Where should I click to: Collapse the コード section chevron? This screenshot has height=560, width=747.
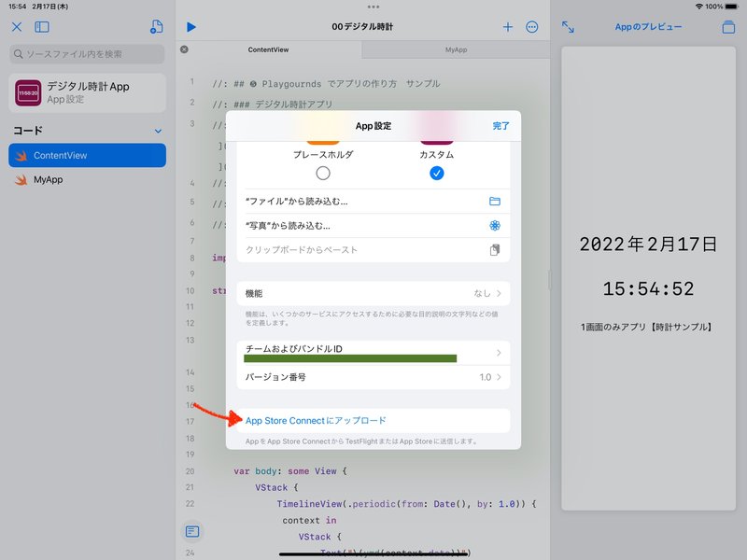point(158,131)
